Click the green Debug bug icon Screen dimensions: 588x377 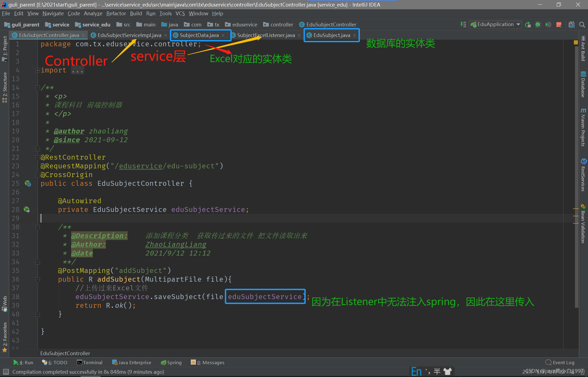[x=538, y=25]
